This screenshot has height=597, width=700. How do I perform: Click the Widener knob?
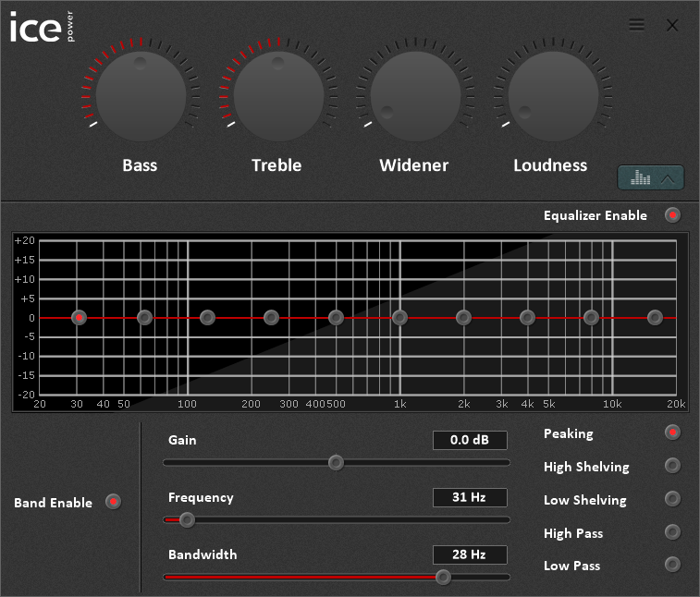tap(414, 95)
